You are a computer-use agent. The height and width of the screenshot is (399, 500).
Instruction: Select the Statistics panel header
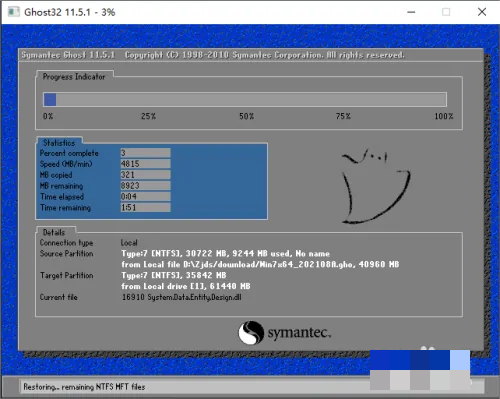click(59, 143)
